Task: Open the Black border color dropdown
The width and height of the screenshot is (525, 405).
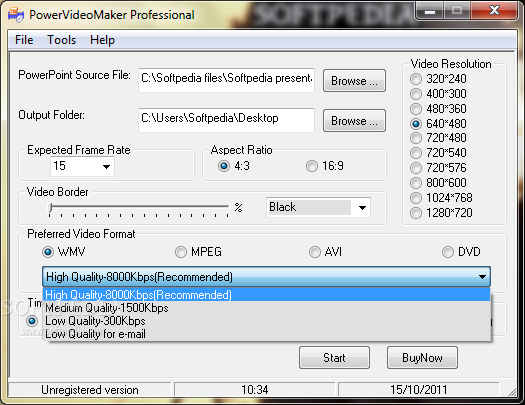Action: (x=318, y=207)
